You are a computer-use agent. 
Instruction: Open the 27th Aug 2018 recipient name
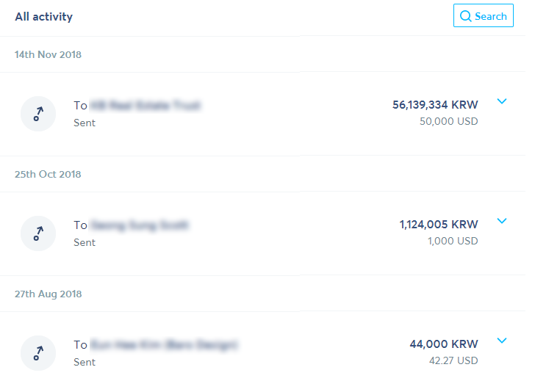coord(165,344)
